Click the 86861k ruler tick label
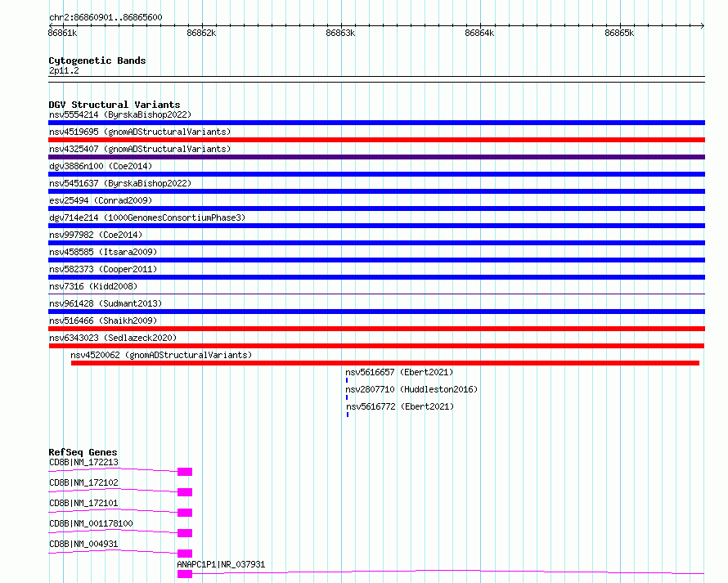This screenshot has height=583, width=728. [62, 33]
